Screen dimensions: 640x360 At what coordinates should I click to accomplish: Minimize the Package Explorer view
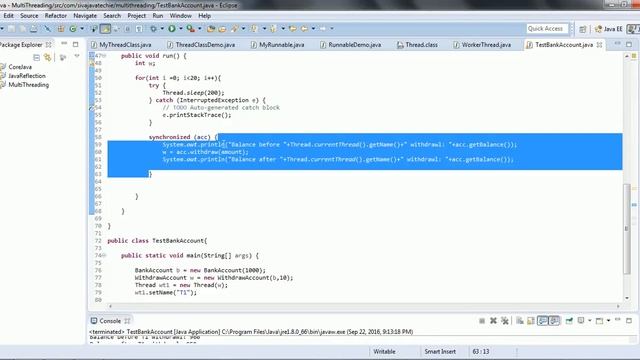(x=64, y=44)
